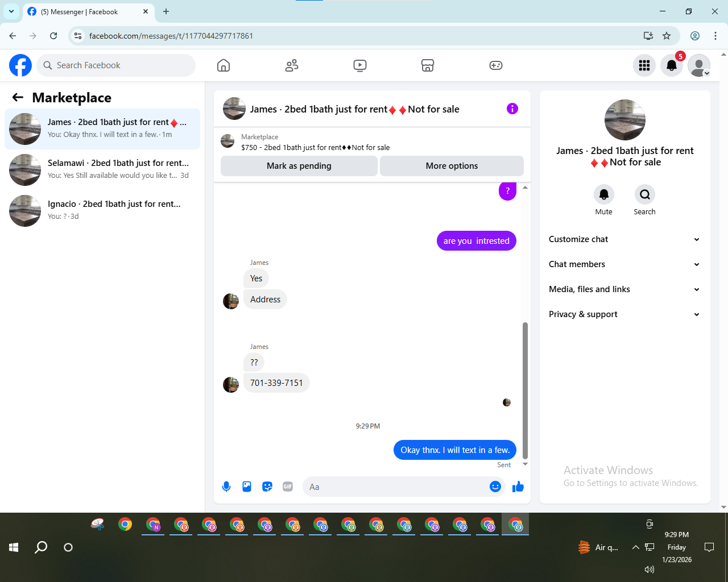This screenshot has height=582, width=728.
Task: Open taskbar clock 9:29 PM
Action: (677, 535)
